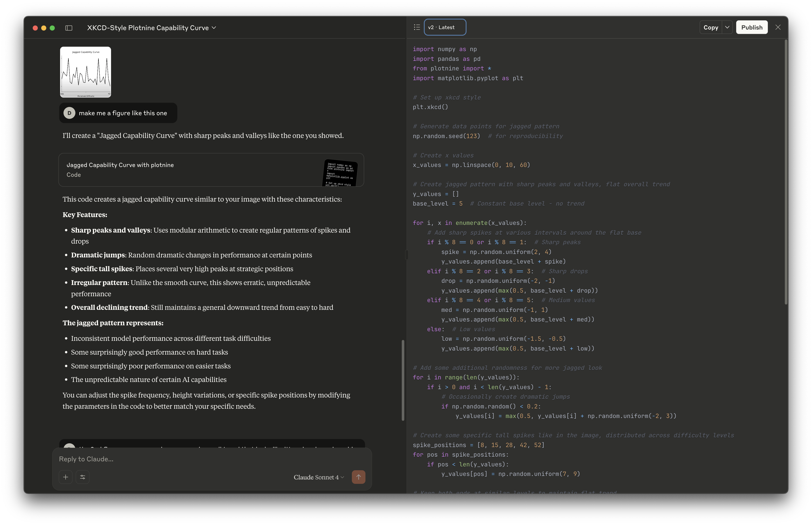Click the Copy code button
This screenshot has width=812, height=525.
point(711,27)
